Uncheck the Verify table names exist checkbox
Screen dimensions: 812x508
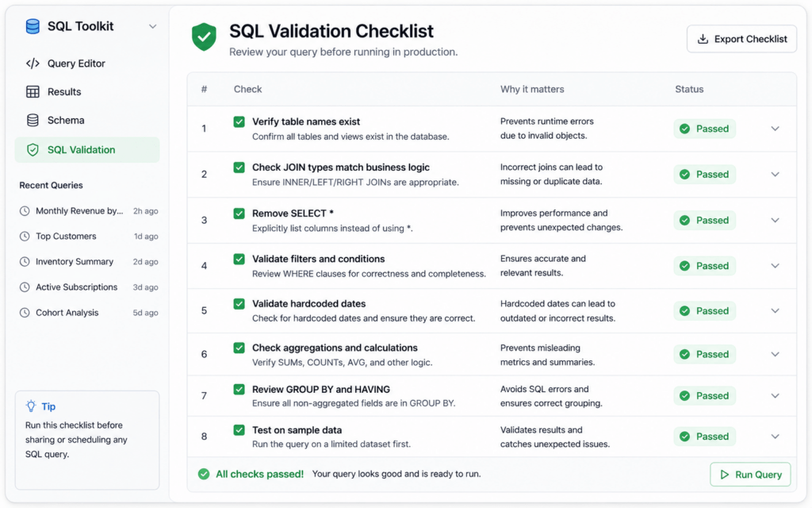tap(239, 122)
